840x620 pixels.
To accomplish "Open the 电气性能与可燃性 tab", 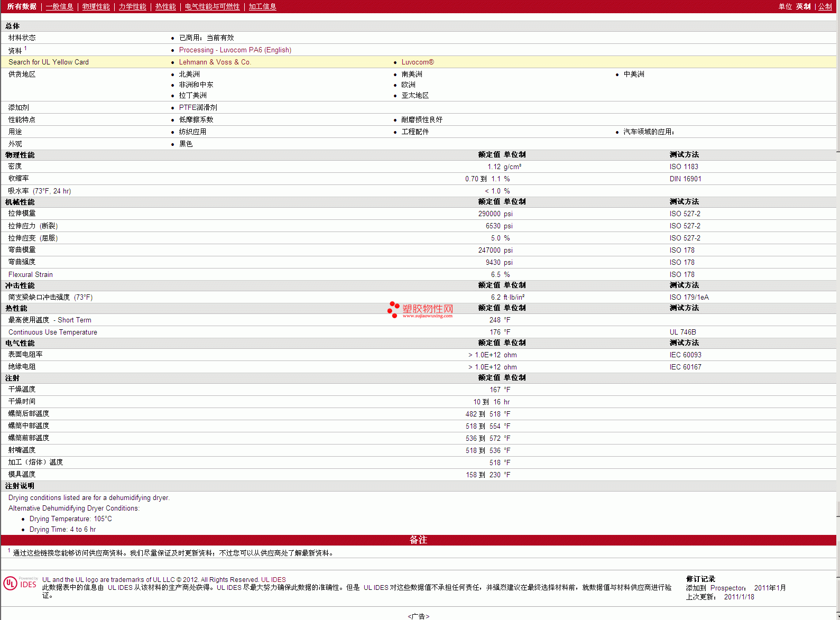I will point(212,6).
